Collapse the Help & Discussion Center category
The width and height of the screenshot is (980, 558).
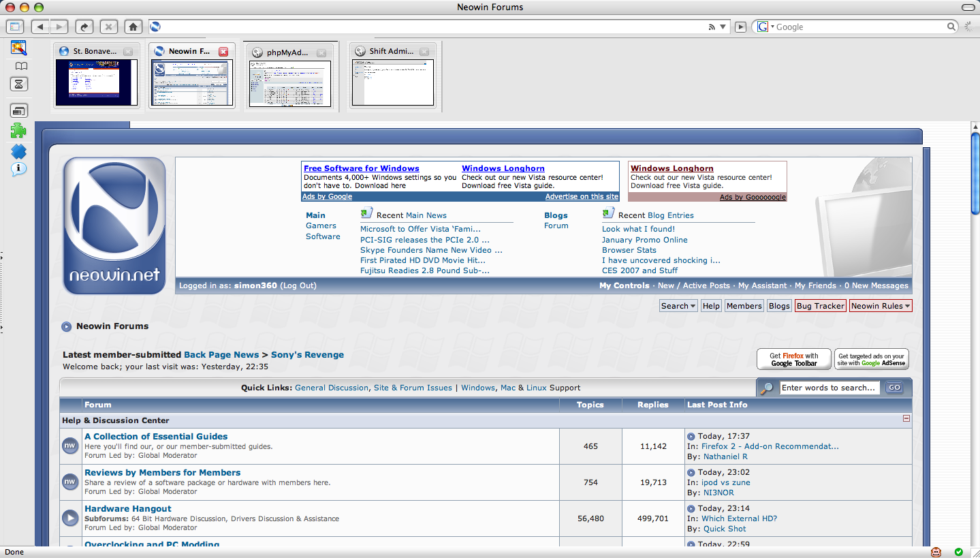(x=906, y=418)
